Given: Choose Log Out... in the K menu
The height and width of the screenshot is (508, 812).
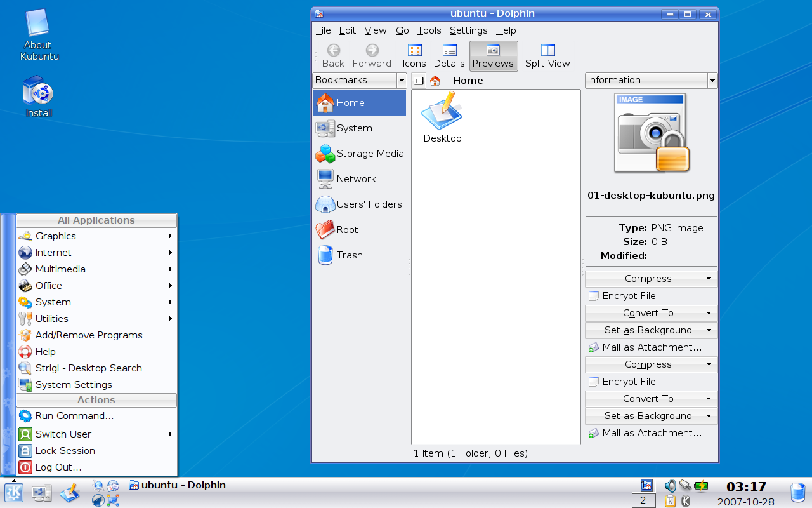Looking at the screenshot, I should point(96,467).
